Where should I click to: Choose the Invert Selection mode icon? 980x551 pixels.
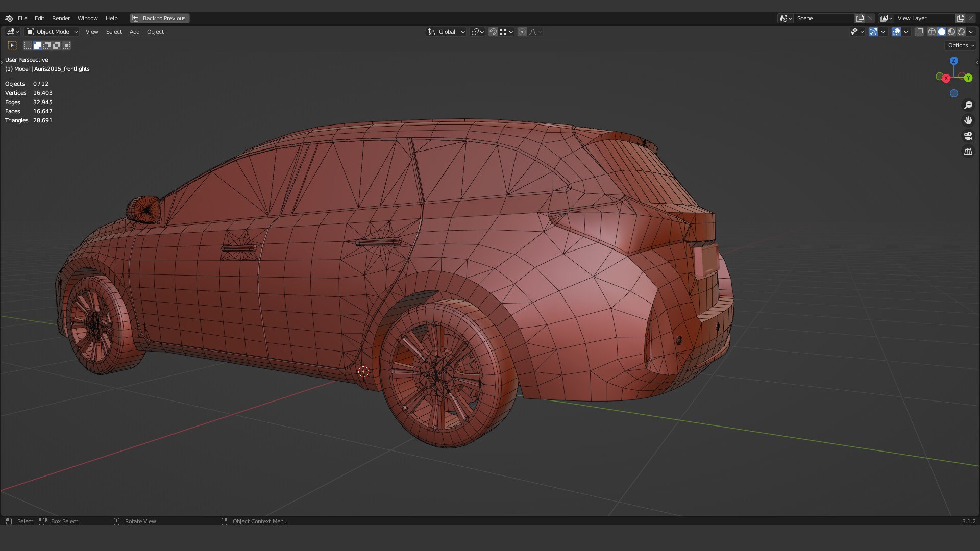57,45
